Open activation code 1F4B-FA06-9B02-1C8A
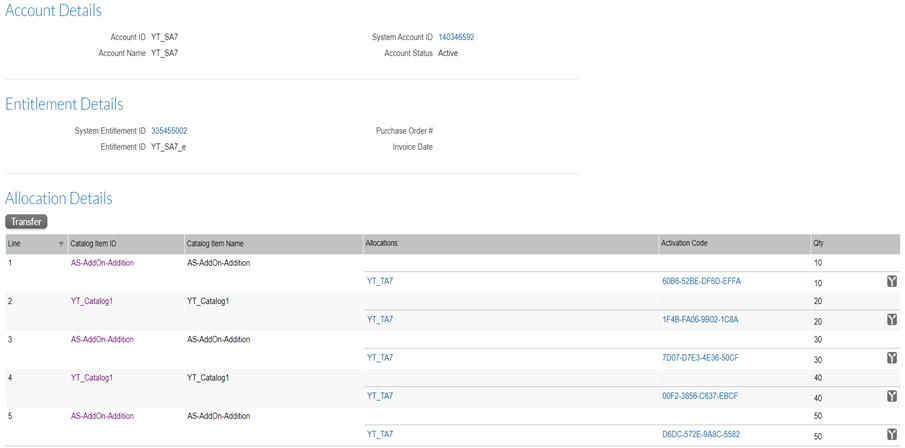 pos(700,320)
